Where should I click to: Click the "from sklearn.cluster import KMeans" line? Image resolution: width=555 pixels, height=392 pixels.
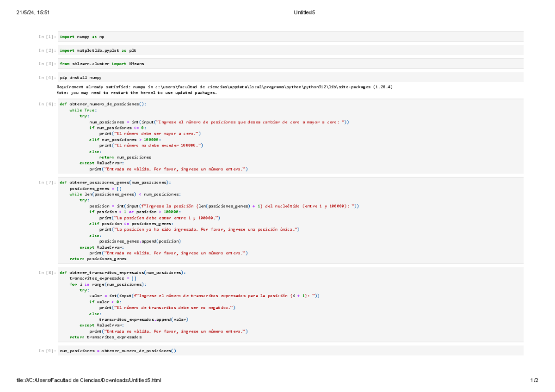tap(101, 64)
